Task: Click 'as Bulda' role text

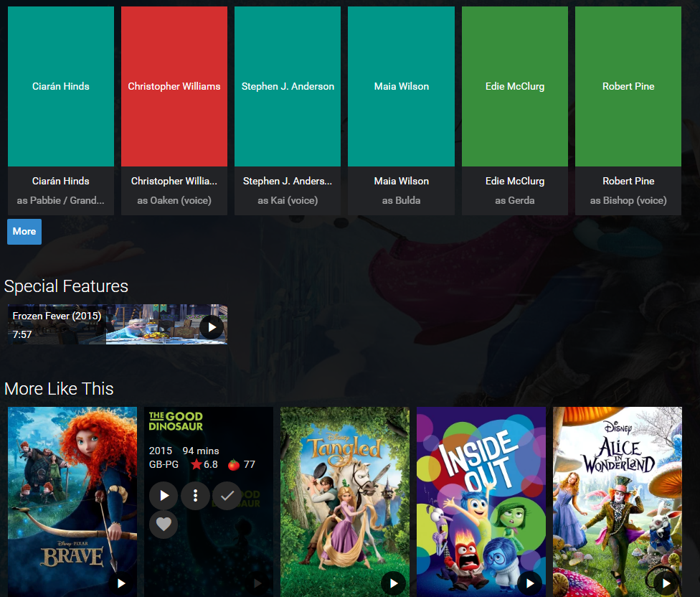Action: tap(402, 200)
